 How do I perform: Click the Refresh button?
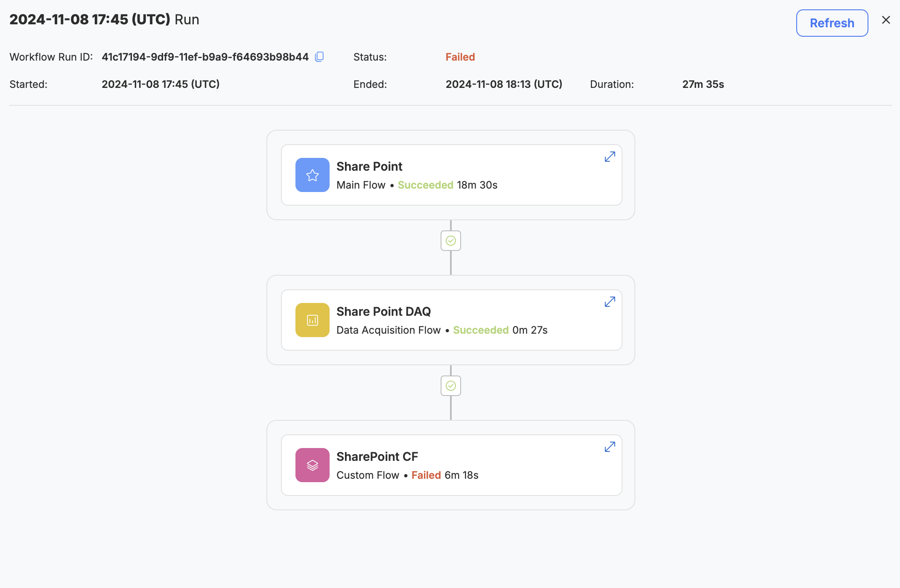pyautogui.click(x=832, y=23)
